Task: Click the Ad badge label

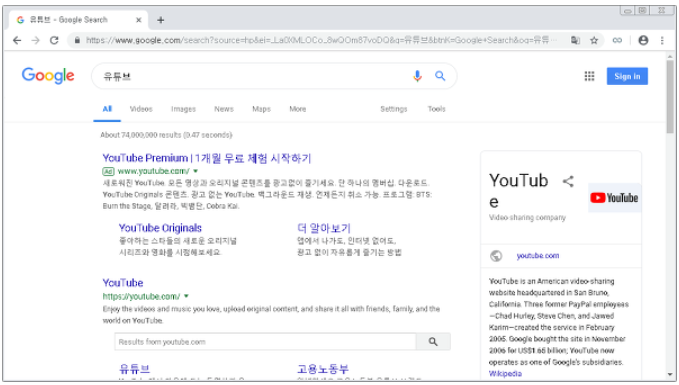Action: click(108, 171)
